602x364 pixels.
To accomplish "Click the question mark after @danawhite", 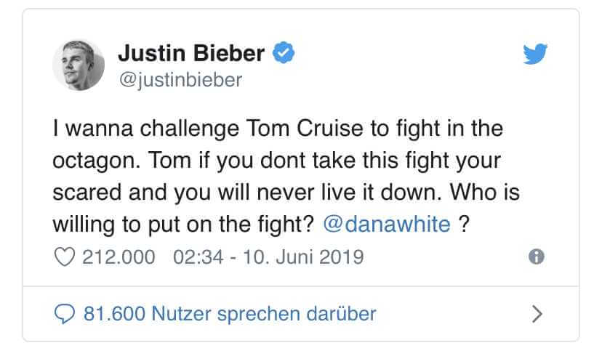I will tap(464, 224).
